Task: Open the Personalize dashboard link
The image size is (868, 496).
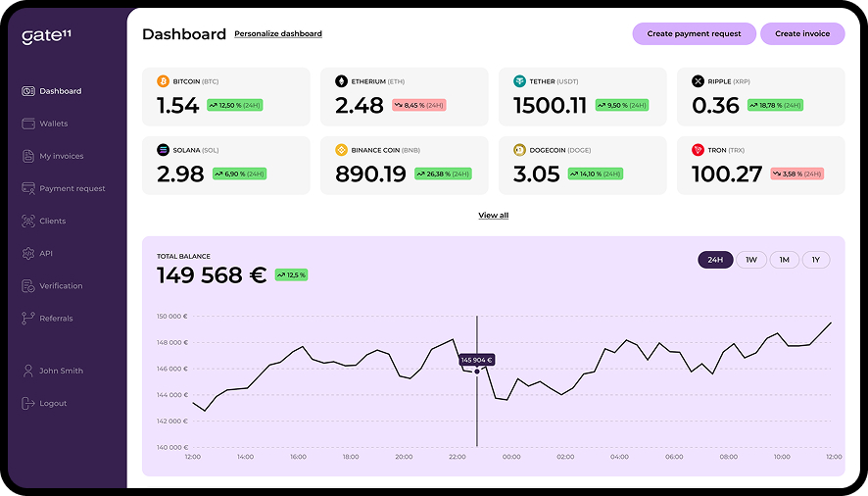Action: coord(278,34)
